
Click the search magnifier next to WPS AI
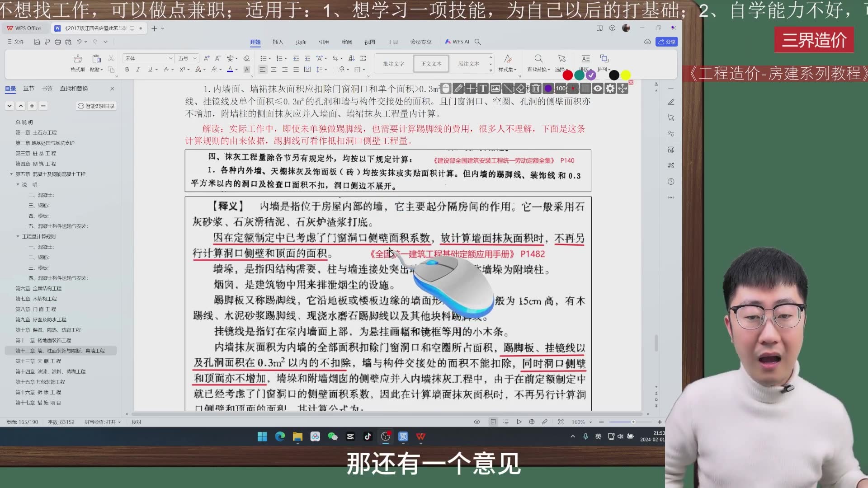click(x=478, y=42)
